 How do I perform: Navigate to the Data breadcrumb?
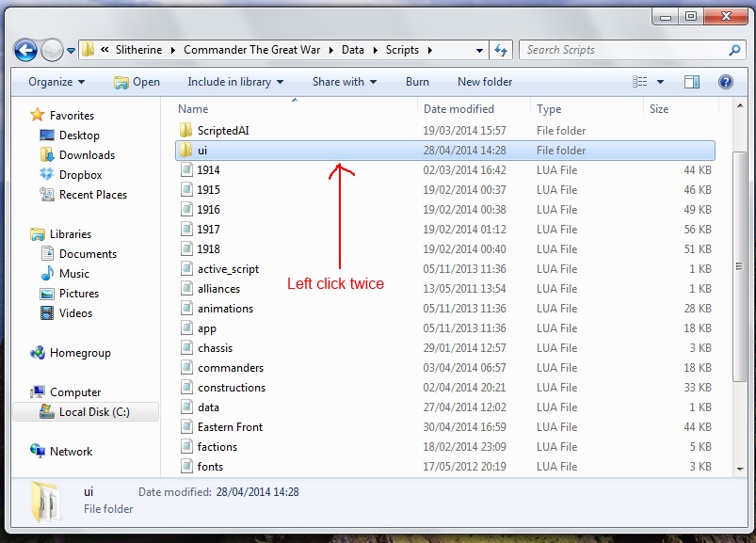coord(353,50)
